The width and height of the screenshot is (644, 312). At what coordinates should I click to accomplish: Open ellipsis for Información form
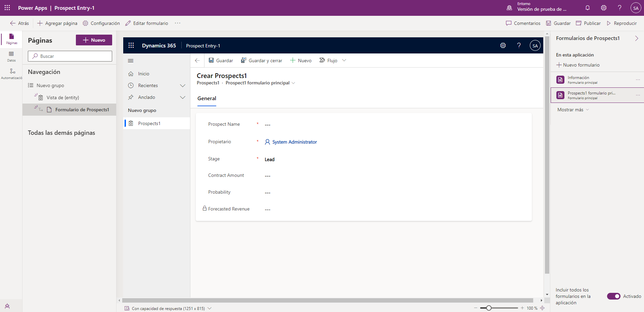click(x=638, y=80)
